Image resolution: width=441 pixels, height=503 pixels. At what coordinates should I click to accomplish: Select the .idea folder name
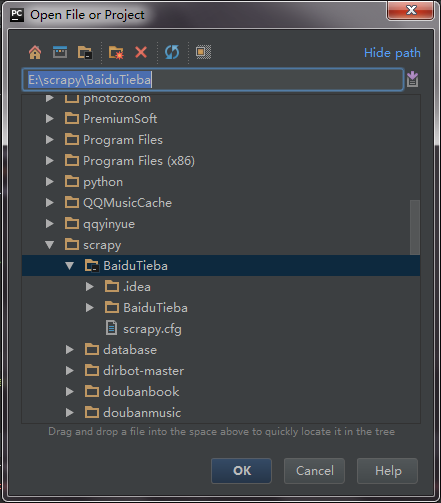(137, 287)
